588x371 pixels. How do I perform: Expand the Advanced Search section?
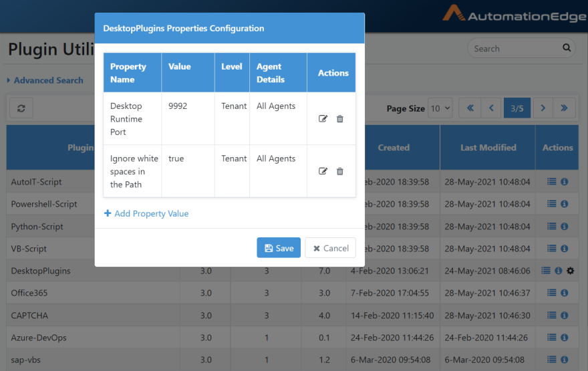[45, 80]
